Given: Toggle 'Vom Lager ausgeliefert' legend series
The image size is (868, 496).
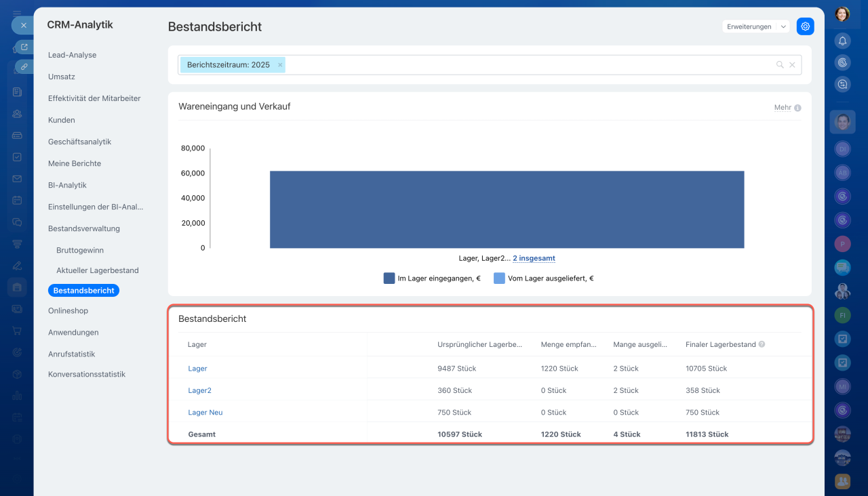Looking at the screenshot, I should pos(543,278).
